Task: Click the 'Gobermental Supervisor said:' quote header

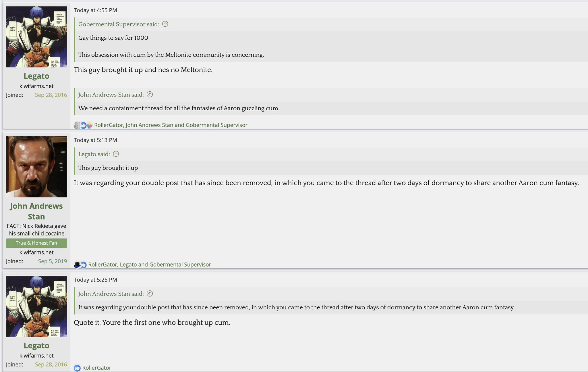Action: click(119, 24)
